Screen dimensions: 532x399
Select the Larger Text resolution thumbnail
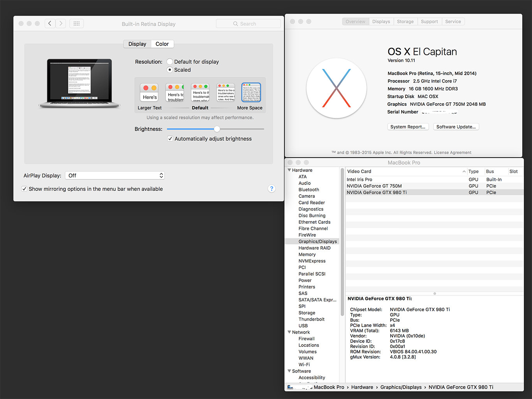[150, 93]
